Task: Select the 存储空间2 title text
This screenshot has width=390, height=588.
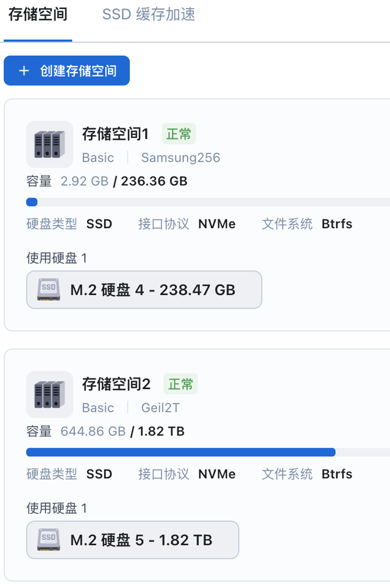Action: [x=116, y=384]
